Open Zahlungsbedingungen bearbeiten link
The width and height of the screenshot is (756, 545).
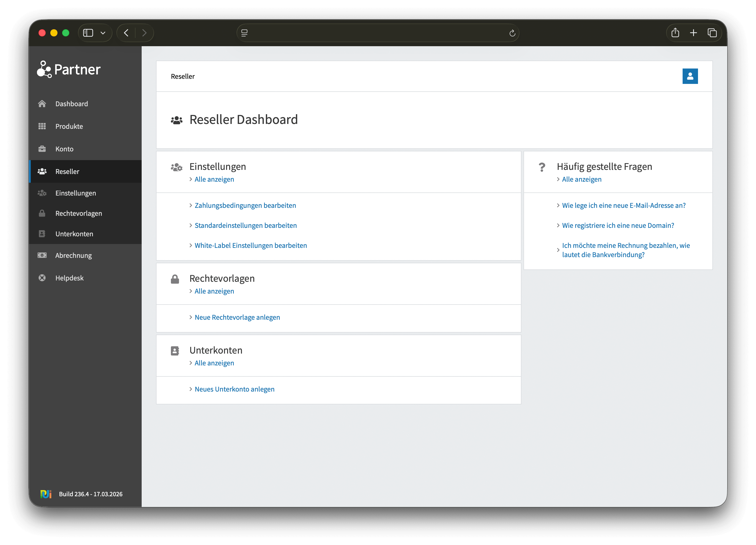click(245, 206)
